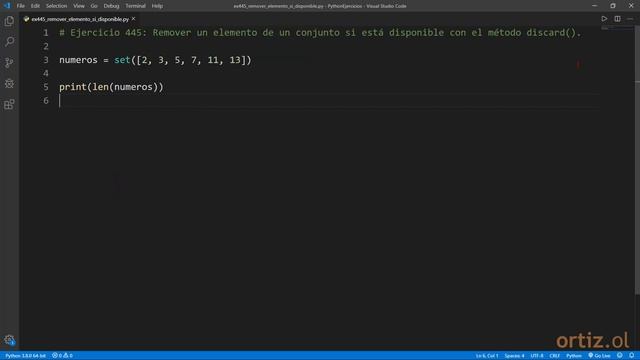This screenshot has width=640, height=360.
Task: Click line number 3 in the gutter
Action: click(x=46, y=60)
